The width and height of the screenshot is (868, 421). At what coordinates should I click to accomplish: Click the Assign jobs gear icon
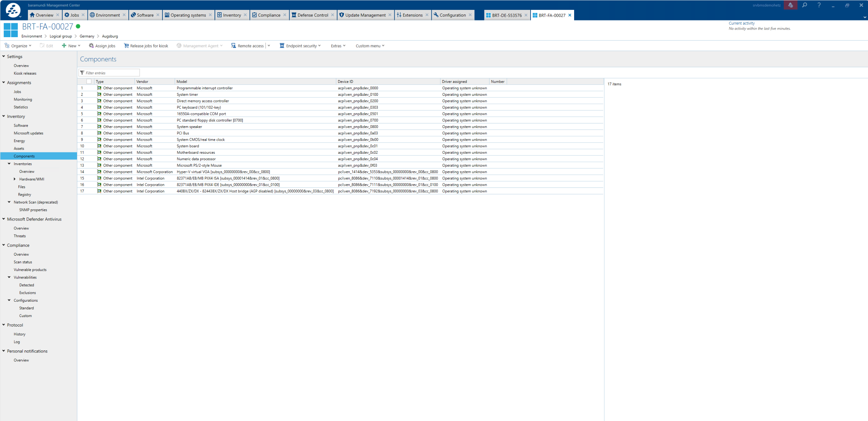pyautogui.click(x=91, y=46)
